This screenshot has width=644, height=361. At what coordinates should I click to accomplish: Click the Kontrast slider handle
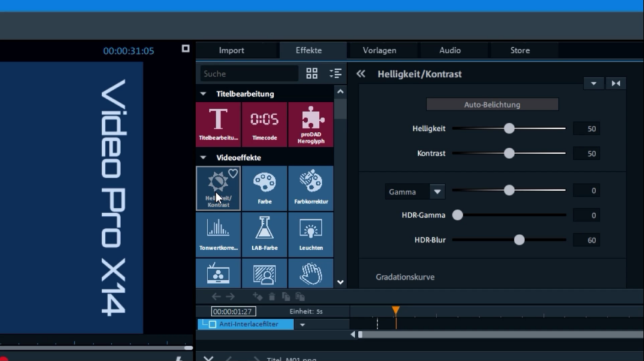pyautogui.click(x=509, y=153)
